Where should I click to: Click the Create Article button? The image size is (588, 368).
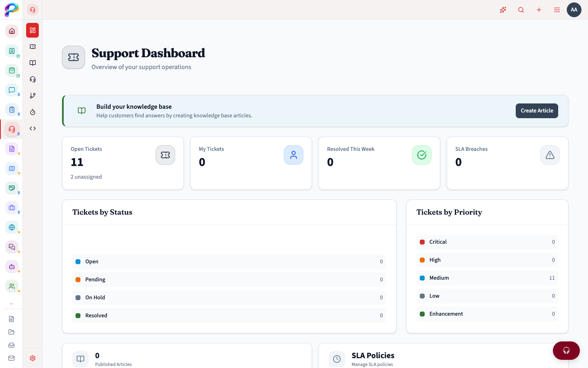pyautogui.click(x=537, y=110)
